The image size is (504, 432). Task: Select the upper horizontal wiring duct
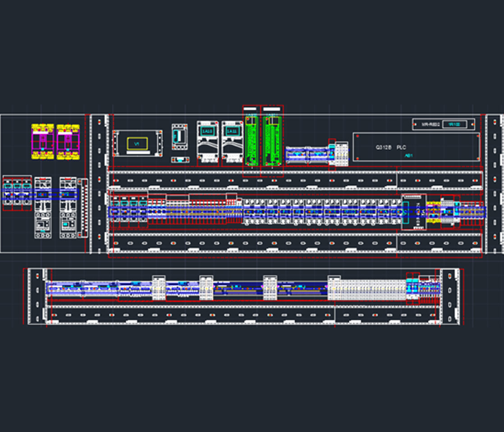point(252,180)
